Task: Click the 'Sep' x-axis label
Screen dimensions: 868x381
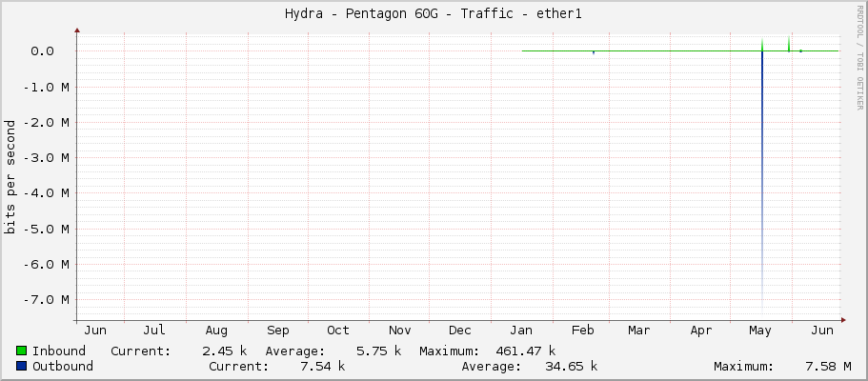Action: coord(278,331)
